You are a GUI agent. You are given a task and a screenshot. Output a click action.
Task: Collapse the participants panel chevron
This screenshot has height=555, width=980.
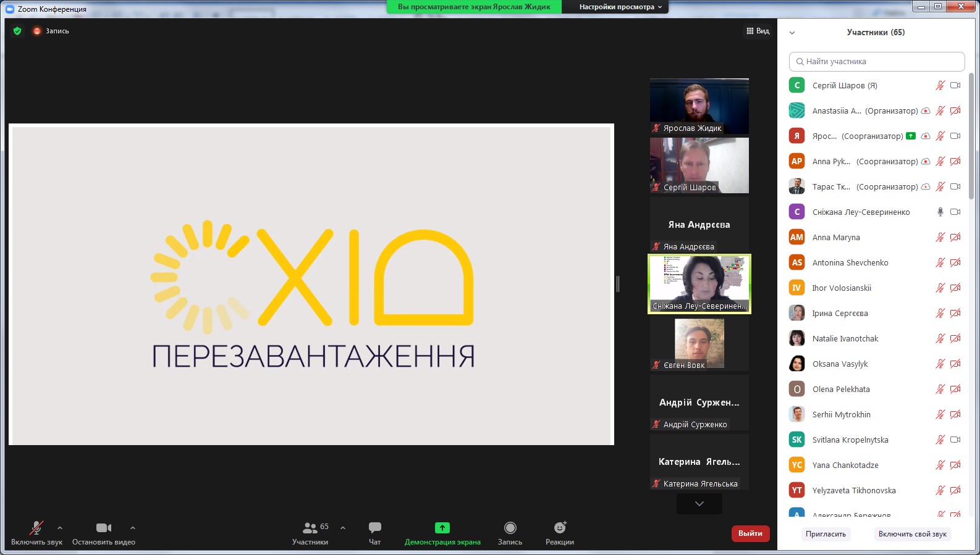(792, 33)
